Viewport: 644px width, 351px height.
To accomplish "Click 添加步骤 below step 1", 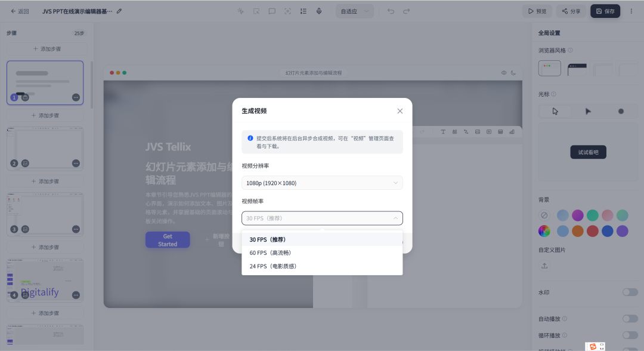I will tap(45, 115).
